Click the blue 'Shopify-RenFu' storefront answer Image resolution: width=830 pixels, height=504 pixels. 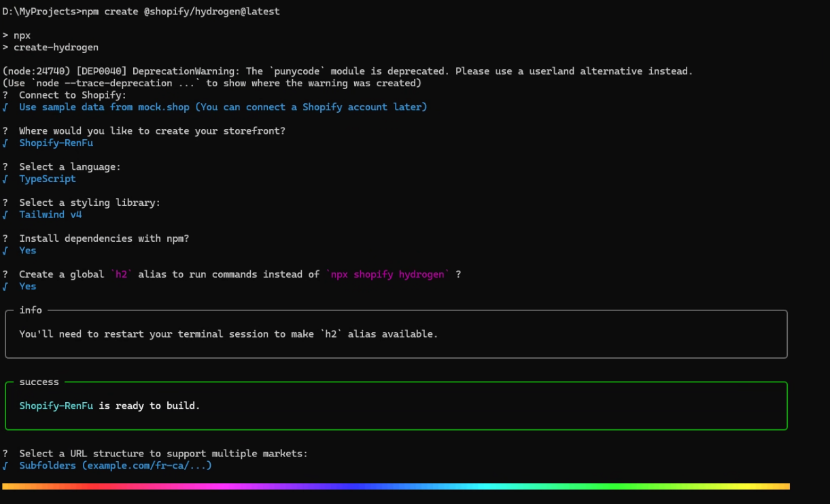(56, 143)
